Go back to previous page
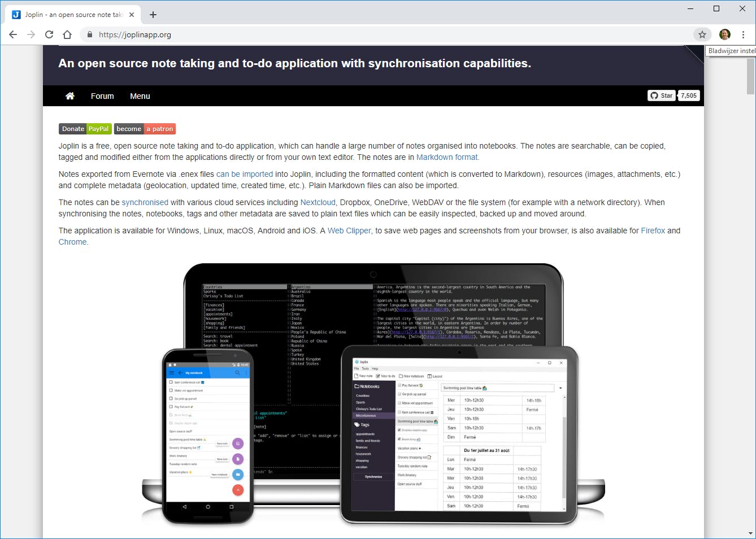756x539 pixels. click(13, 34)
